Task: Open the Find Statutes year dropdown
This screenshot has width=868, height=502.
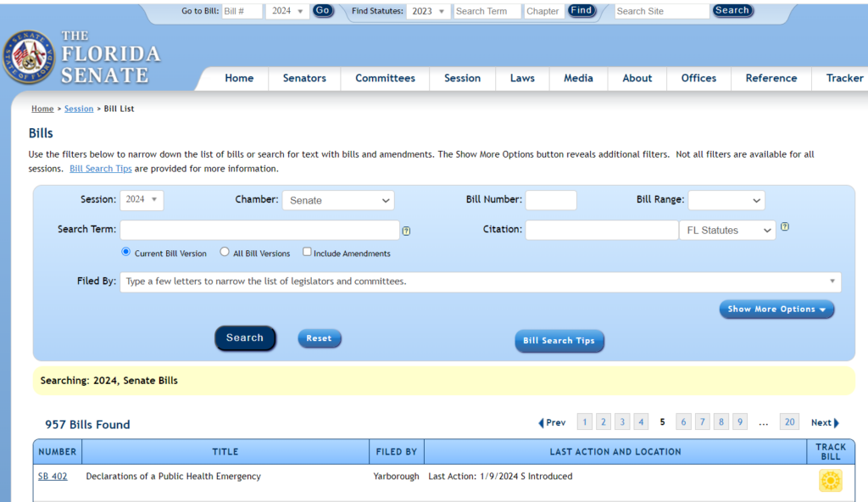Action: point(428,11)
